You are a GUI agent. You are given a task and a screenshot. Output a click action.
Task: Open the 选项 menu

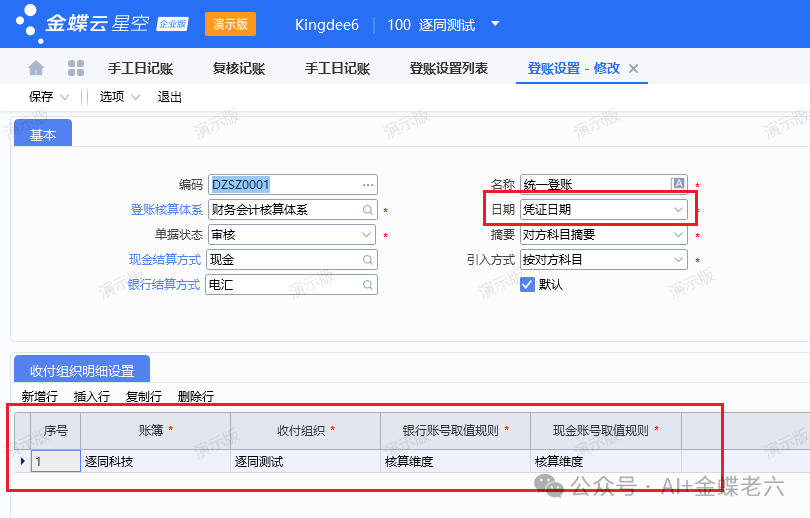112,97
